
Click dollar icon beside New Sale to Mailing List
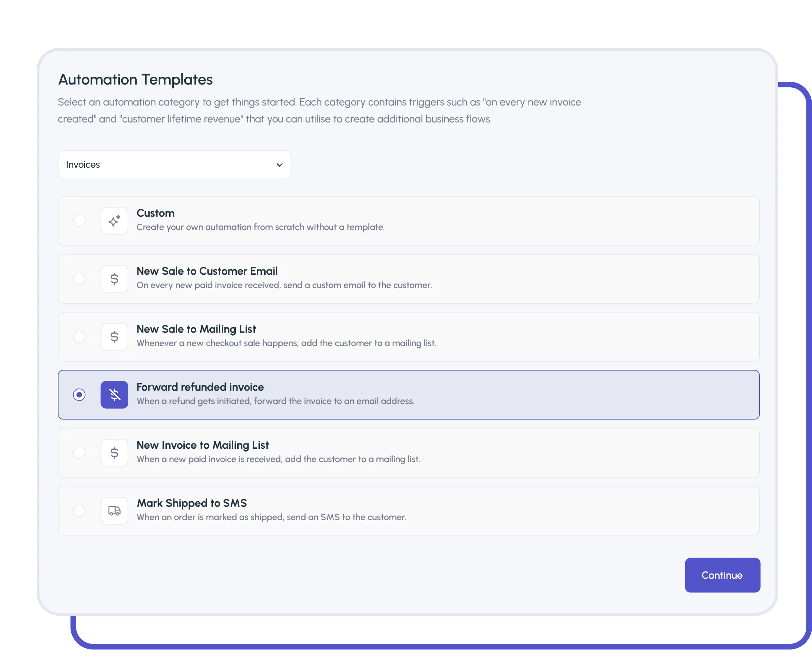(x=114, y=337)
